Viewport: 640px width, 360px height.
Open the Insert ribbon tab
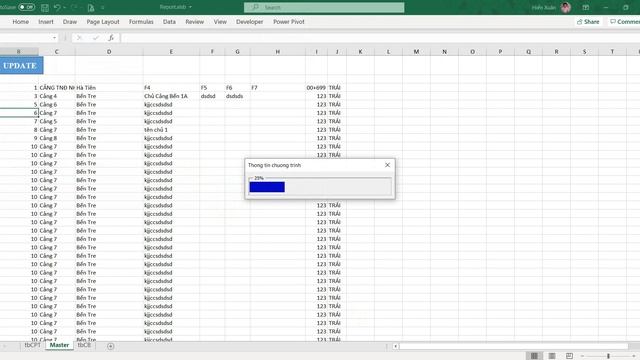coord(46,22)
